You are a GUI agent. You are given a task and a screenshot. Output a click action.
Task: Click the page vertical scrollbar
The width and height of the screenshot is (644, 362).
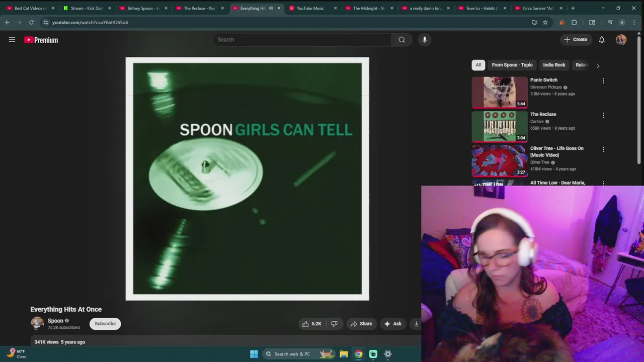pyautogui.click(x=639, y=101)
